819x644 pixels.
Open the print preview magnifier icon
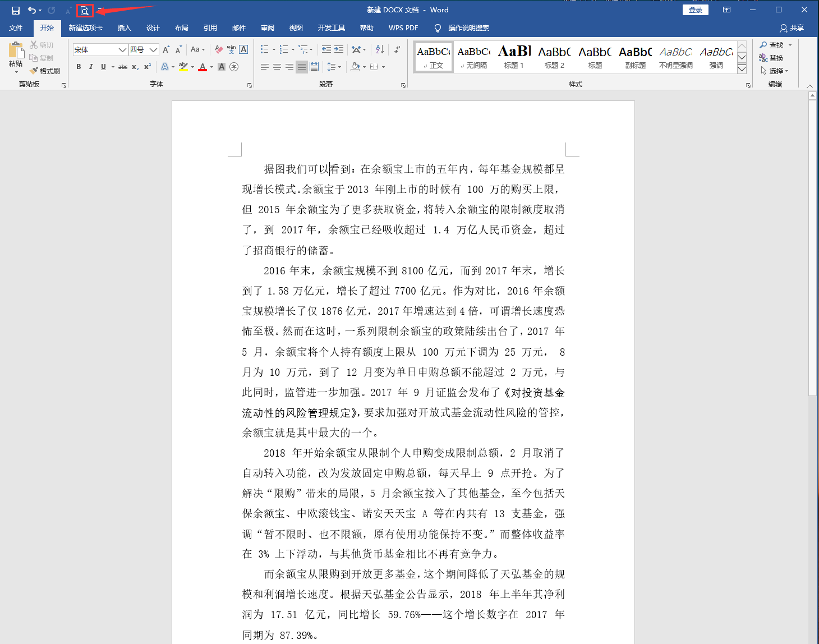pos(85,10)
